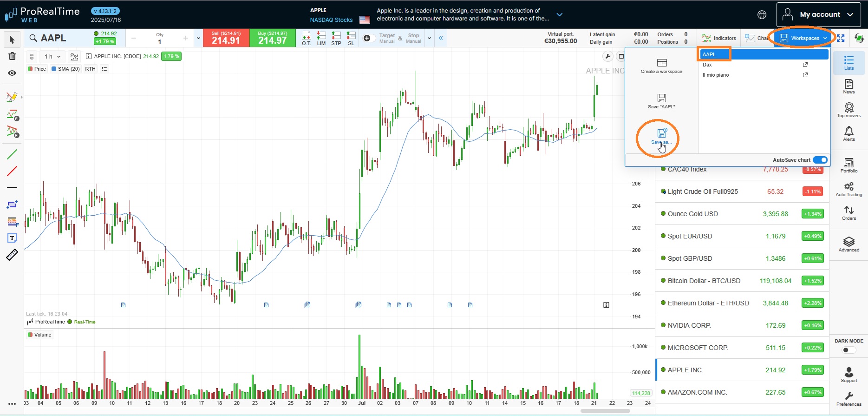Select the text annotation tool
The image size is (868, 416).
click(12, 238)
